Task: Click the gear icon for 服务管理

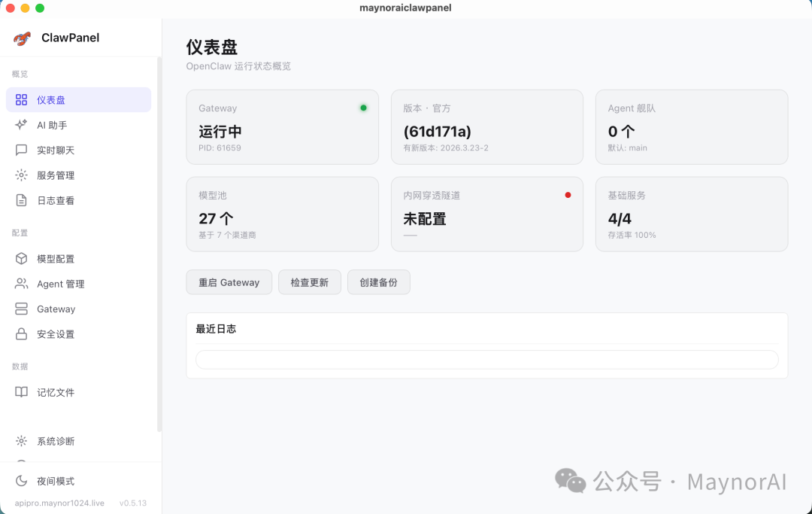Action: 21,175
